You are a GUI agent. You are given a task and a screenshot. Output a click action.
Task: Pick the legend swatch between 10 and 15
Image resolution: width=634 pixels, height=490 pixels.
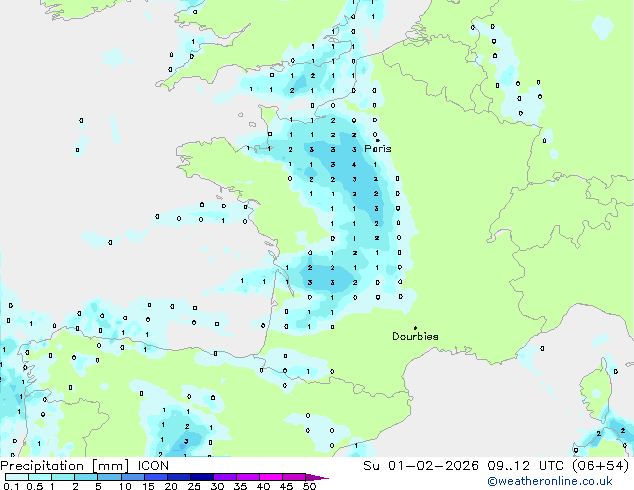coord(133,477)
